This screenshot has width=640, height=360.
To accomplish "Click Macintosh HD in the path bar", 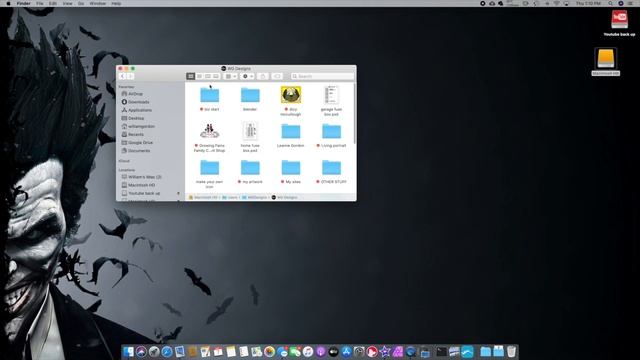I will [x=203, y=198].
